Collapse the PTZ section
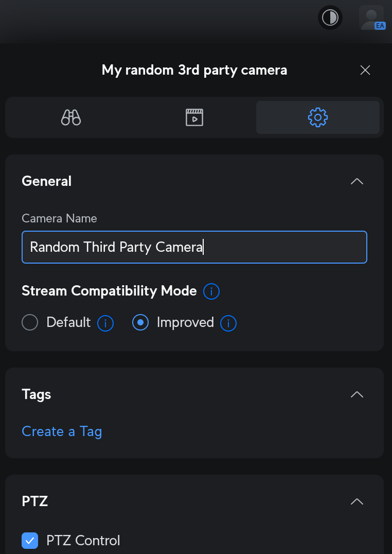Image resolution: width=392 pixels, height=554 pixels. click(x=357, y=501)
